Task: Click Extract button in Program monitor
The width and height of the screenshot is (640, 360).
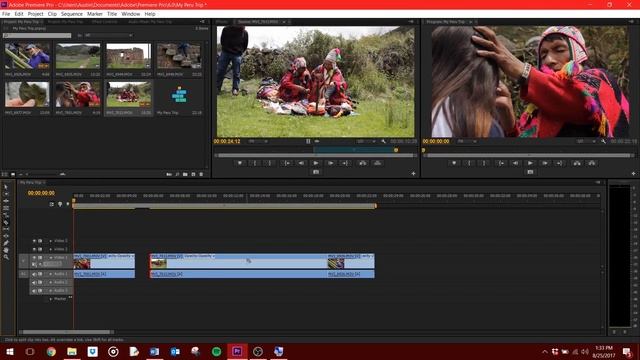Action: [x=592, y=163]
